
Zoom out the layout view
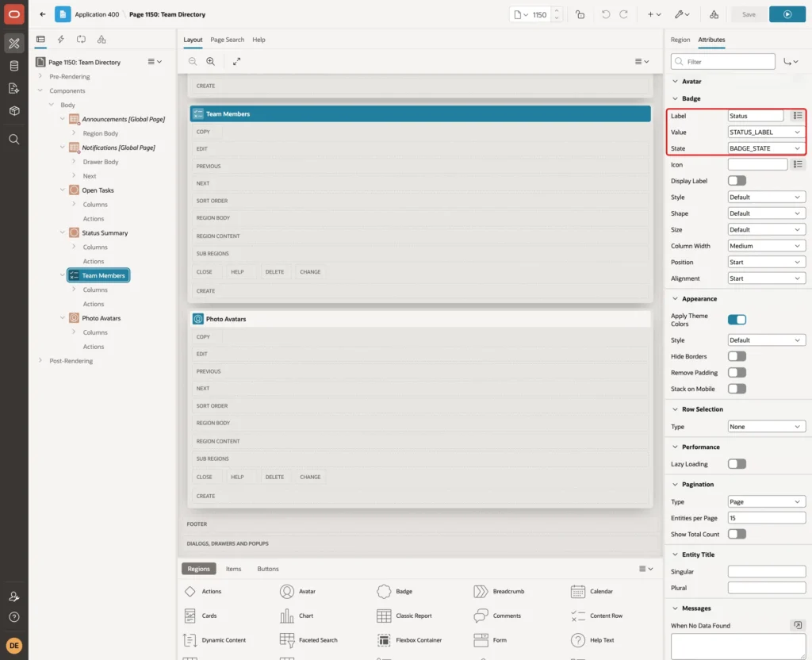pyautogui.click(x=193, y=61)
